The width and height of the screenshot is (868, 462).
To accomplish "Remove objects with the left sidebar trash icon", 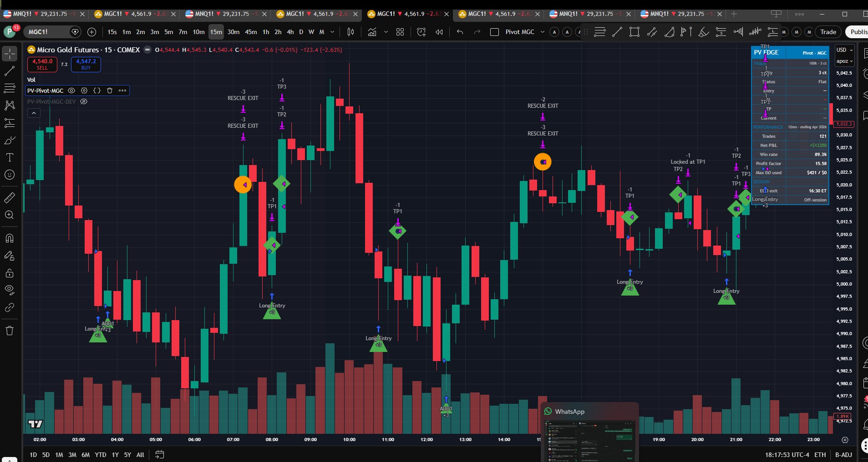I will 10,331.
